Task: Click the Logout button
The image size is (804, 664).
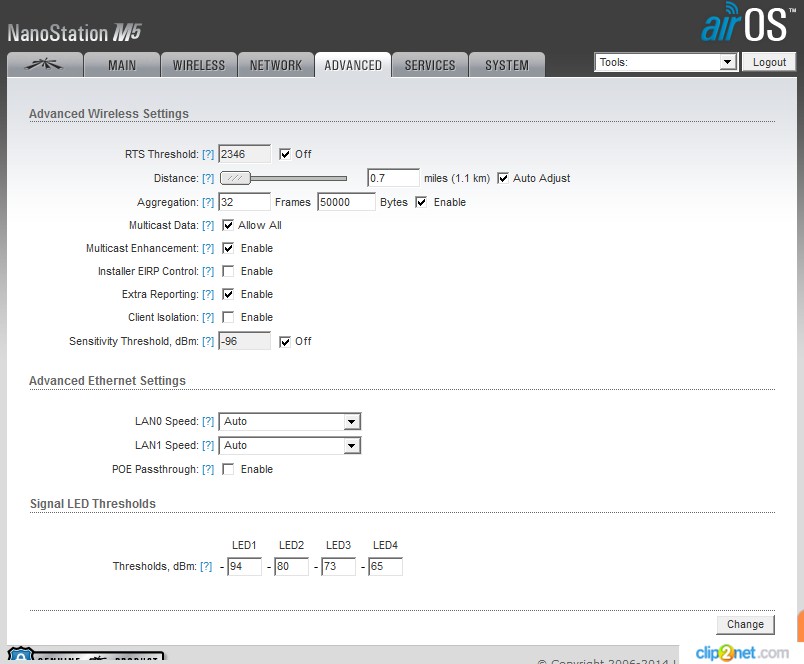Action: click(769, 63)
